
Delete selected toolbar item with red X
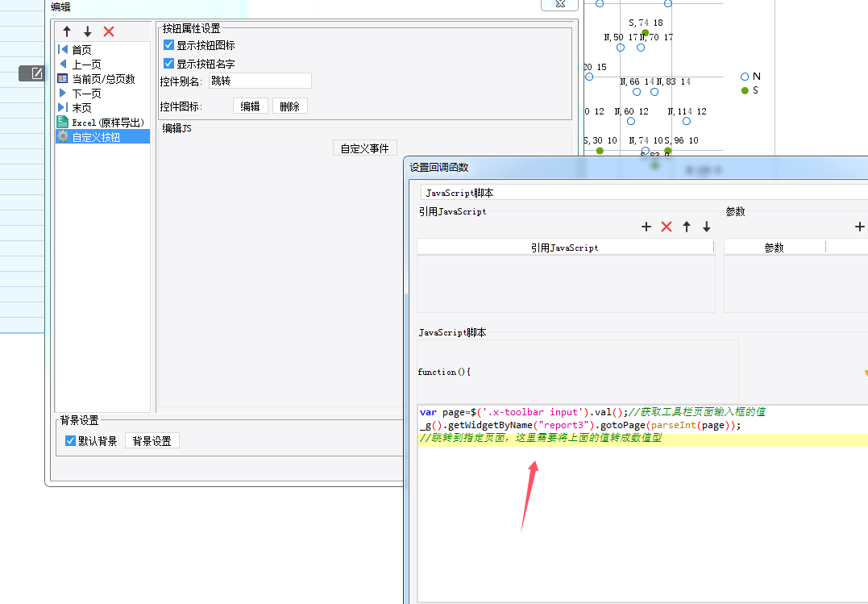pos(109,31)
